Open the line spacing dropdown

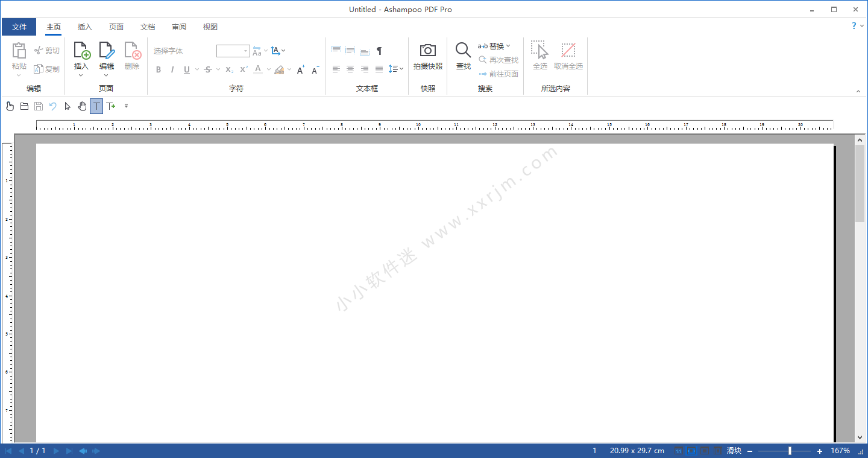click(x=395, y=69)
